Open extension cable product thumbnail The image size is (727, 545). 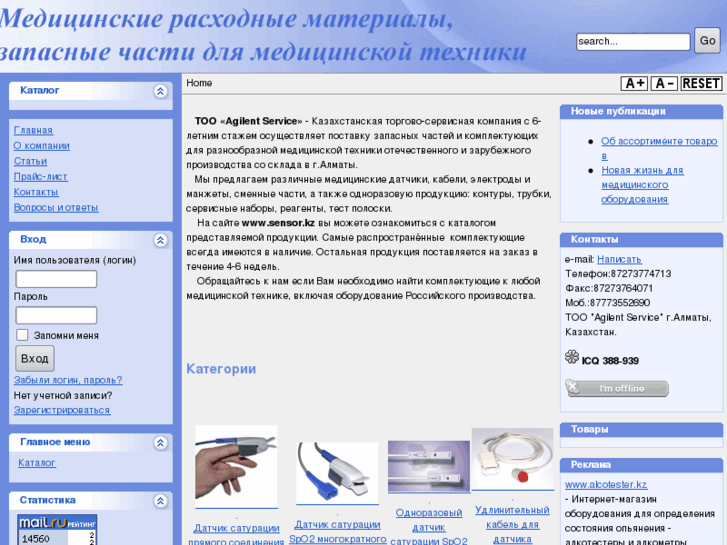[x=512, y=459]
